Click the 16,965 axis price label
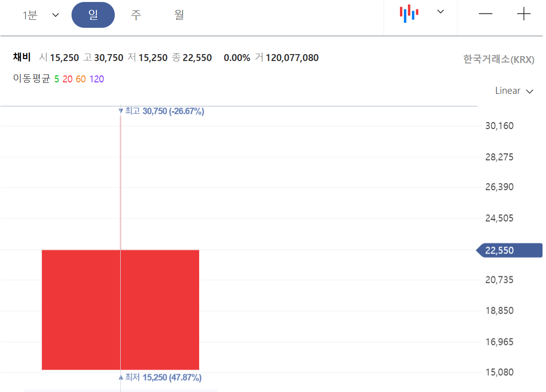This screenshot has height=392, width=546. click(499, 342)
